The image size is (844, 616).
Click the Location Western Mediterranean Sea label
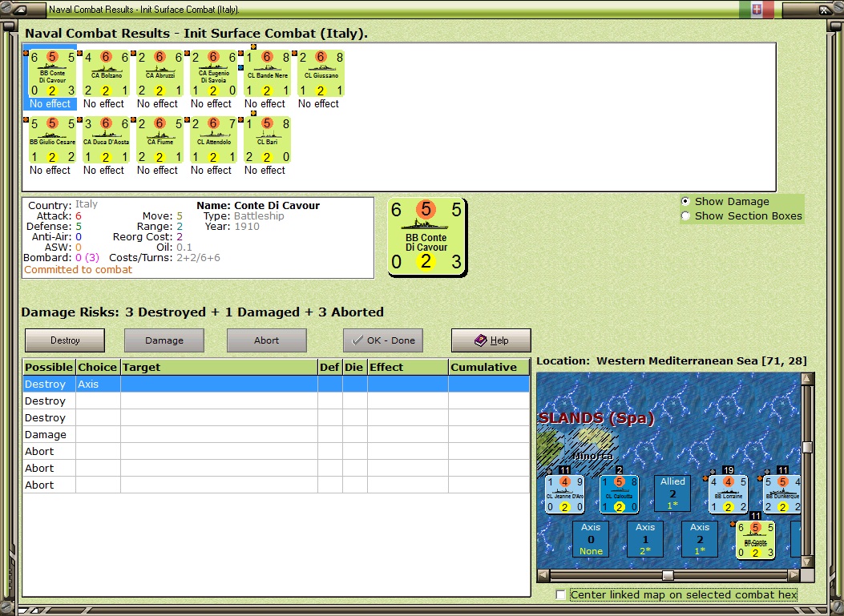coord(671,360)
